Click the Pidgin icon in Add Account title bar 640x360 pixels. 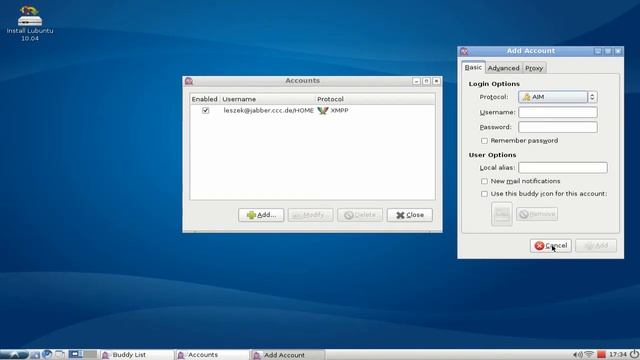click(x=464, y=51)
